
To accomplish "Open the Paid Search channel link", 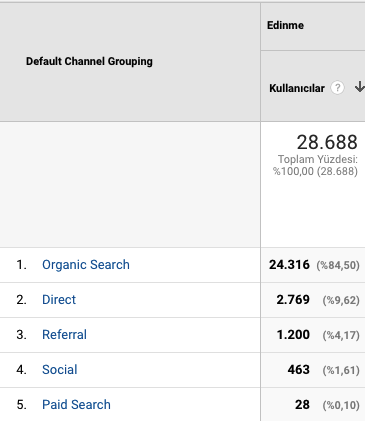I will 76,405.
